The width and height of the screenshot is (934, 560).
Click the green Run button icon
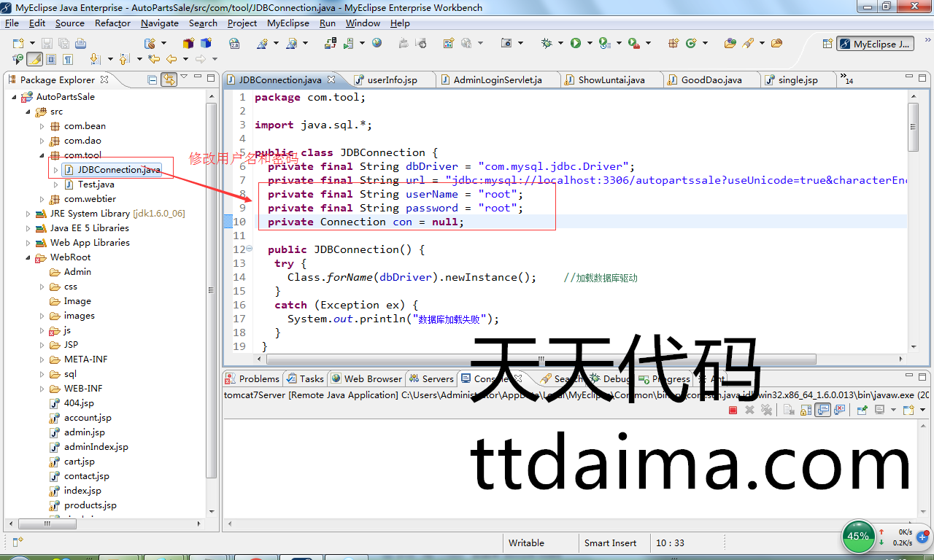click(576, 44)
